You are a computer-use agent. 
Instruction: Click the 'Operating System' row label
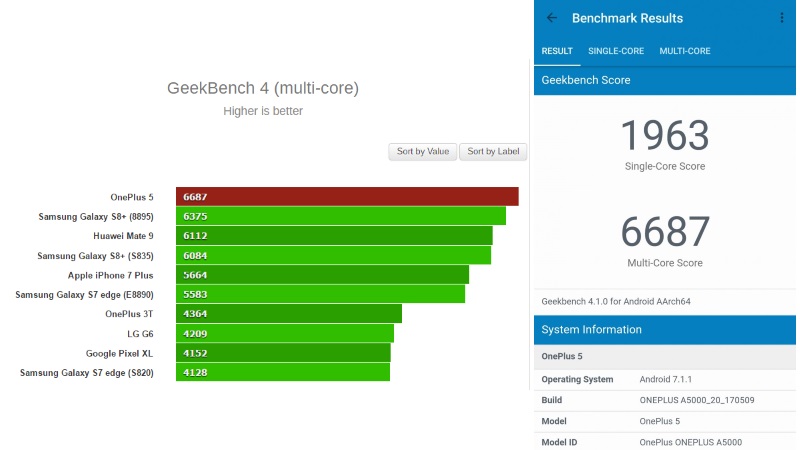coord(577,379)
